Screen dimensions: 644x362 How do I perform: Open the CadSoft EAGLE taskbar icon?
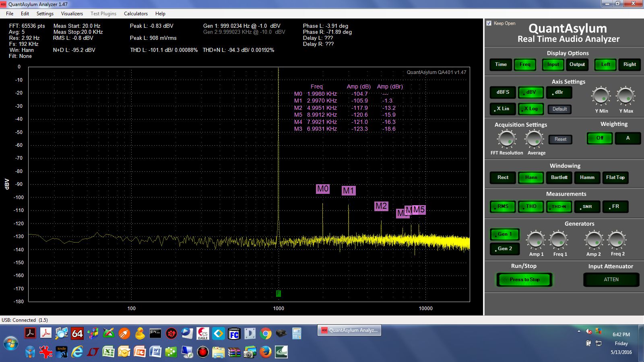[x=202, y=333]
